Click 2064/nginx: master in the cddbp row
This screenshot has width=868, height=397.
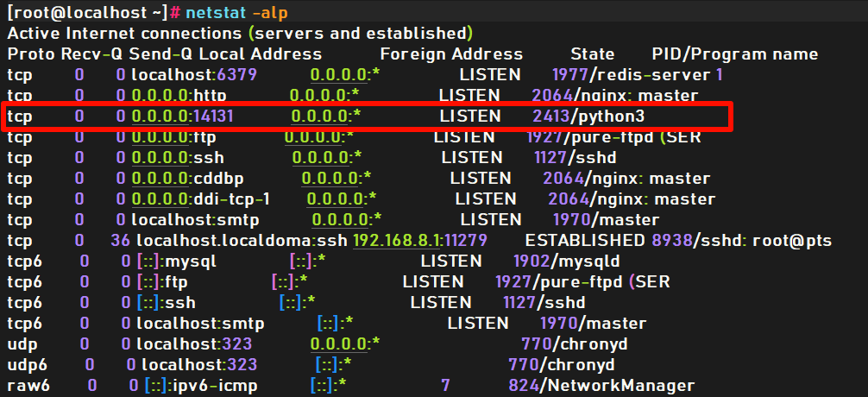(626, 179)
